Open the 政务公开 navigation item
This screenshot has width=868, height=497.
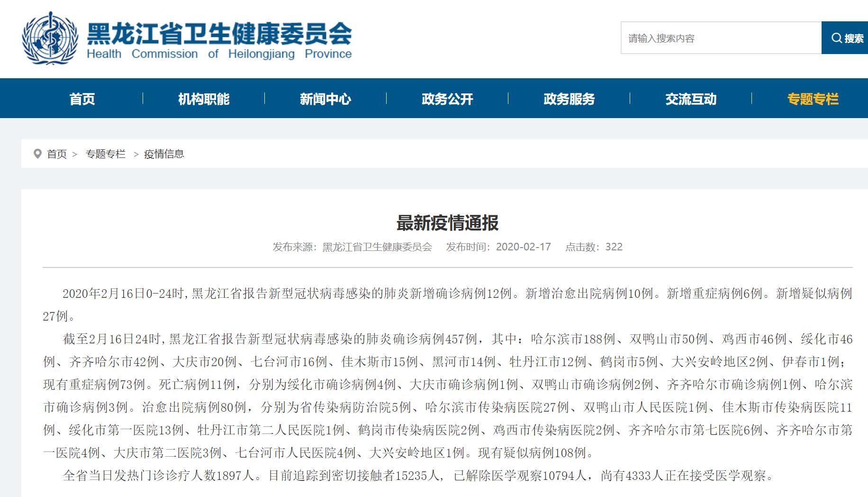point(447,99)
